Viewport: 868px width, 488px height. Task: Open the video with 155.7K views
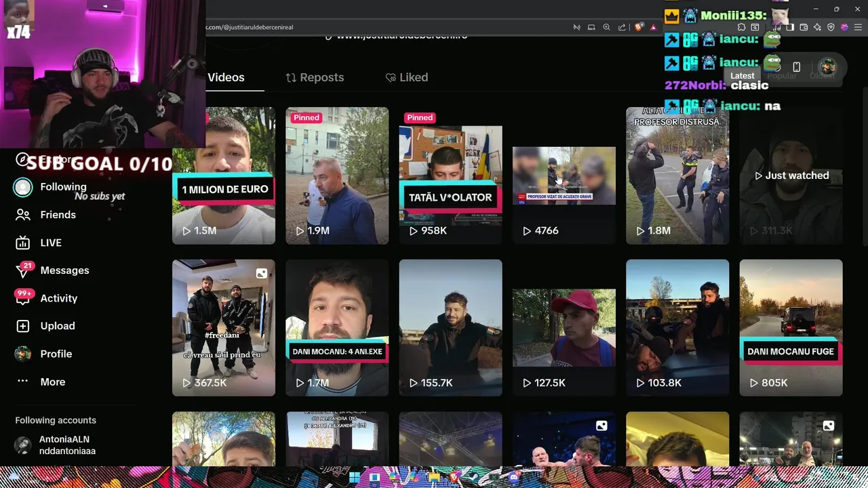(x=450, y=328)
